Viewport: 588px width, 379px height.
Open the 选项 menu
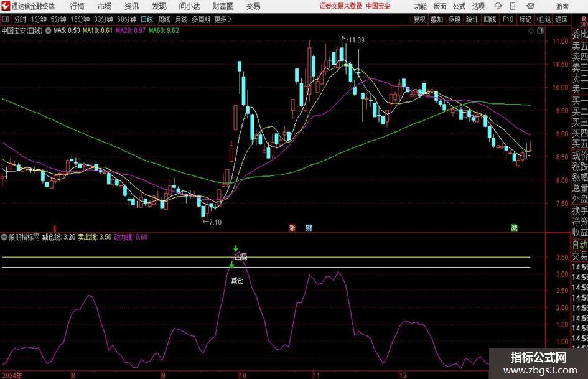click(x=478, y=6)
